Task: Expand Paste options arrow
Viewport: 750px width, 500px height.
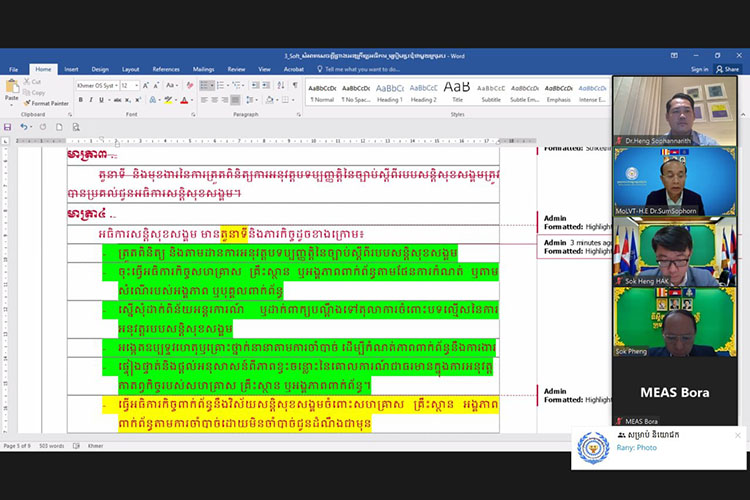Action: point(12,103)
